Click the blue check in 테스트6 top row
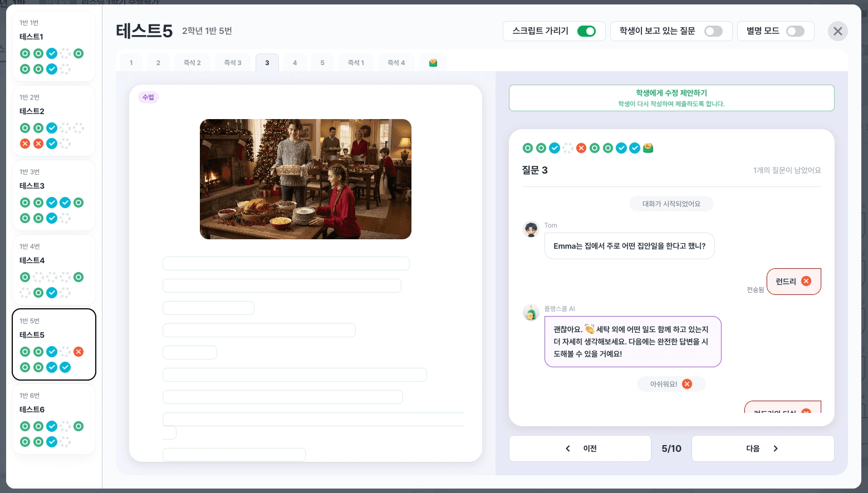The image size is (868, 493). point(52,426)
